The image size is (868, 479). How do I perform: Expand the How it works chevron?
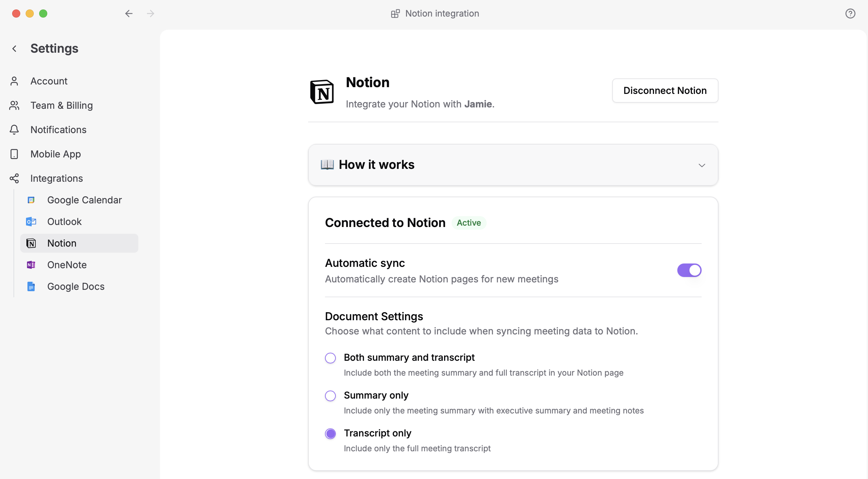pyautogui.click(x=702, y=165)
